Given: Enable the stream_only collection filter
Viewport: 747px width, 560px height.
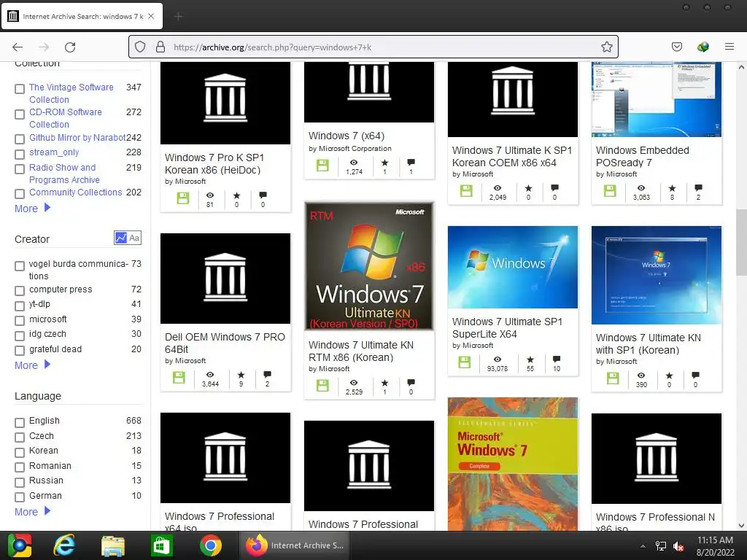Looking at the screenshot, I should 20,155.
